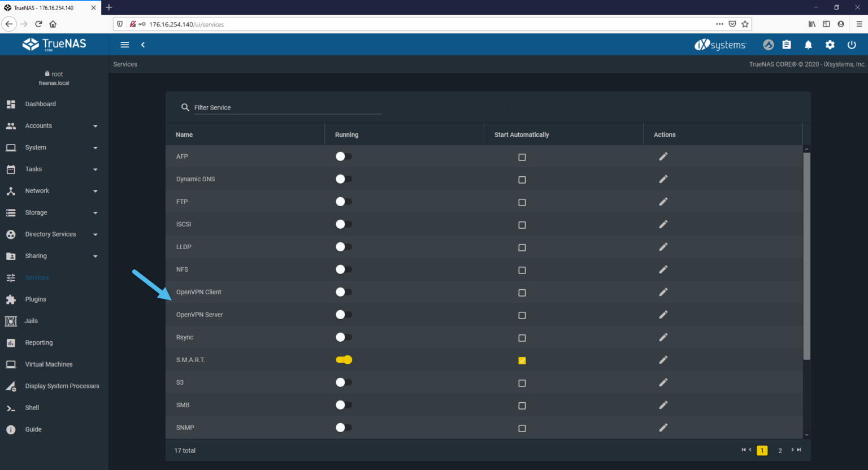The image size is (868, 470).
Task: Go to page 2 of services
Action: pos(780,450)
